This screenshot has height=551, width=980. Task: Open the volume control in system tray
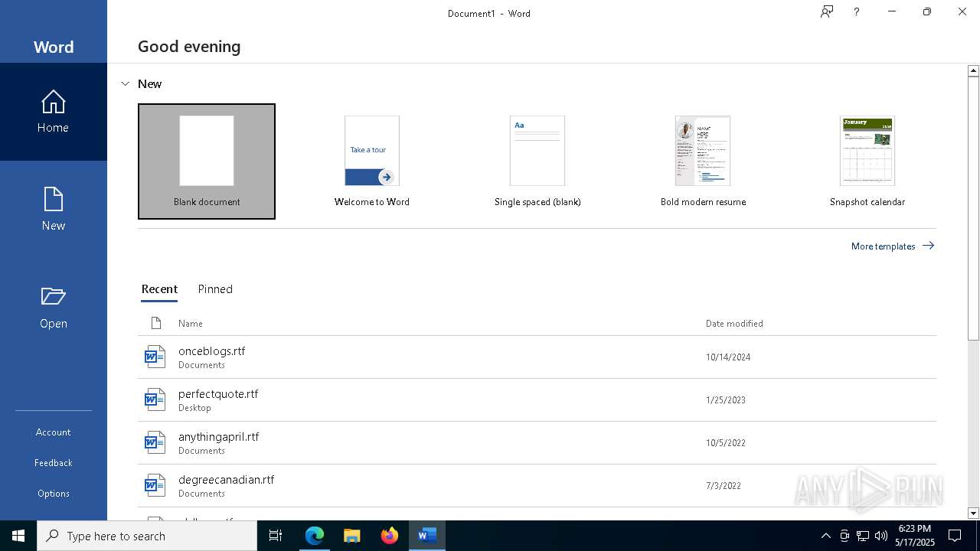881,536
